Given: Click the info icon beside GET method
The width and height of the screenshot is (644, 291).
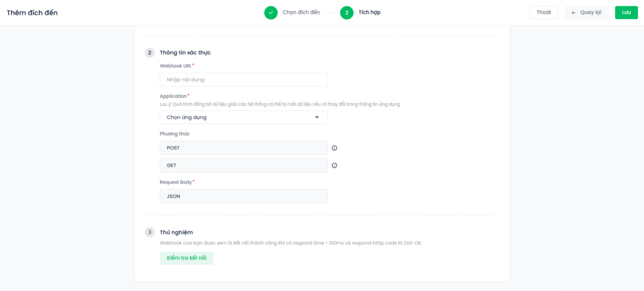Looking at the screenshot, I should pos(335,166).
